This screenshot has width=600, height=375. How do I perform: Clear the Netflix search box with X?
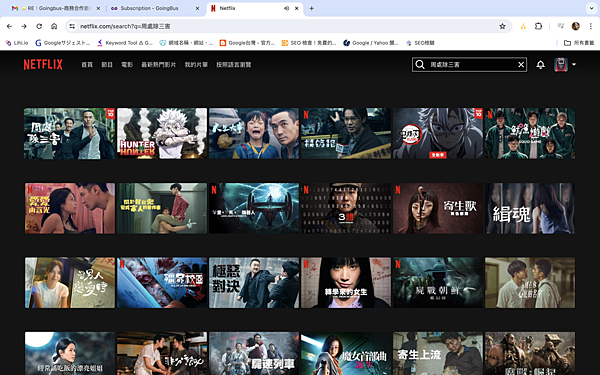point(521,65)
